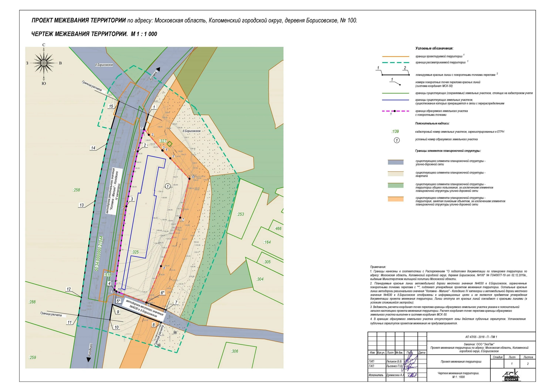Click the 'Листов' column header in title block
The height and width of the screenshot is (392, 555).
click(528, 357)
